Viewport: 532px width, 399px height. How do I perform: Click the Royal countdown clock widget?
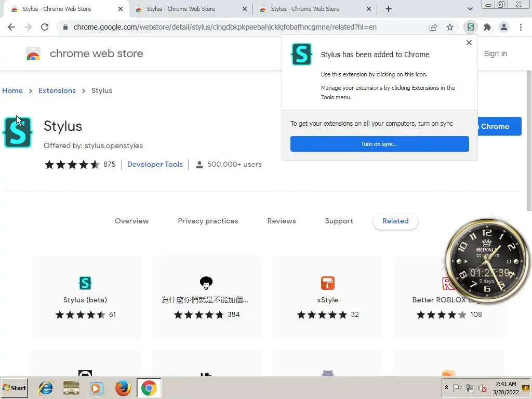point(487,260)
